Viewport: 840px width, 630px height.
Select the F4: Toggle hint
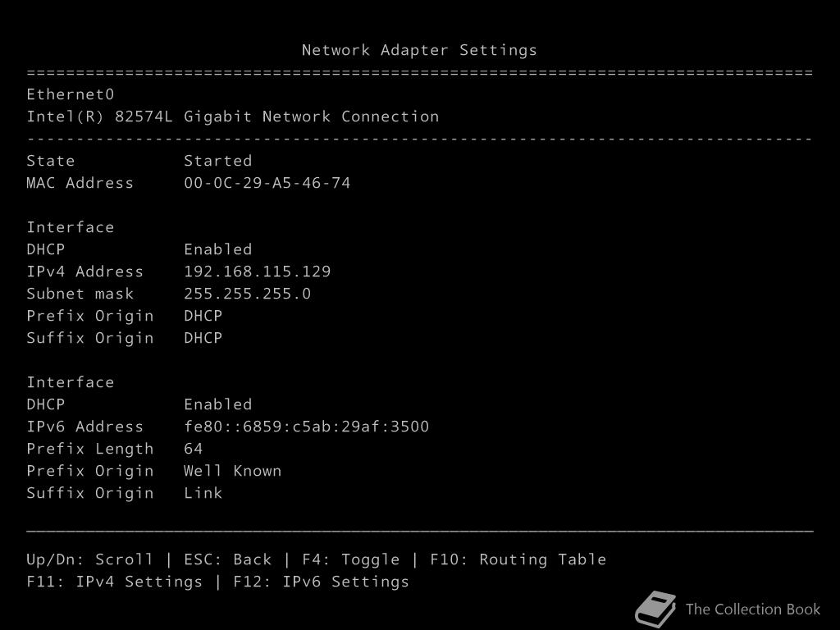pos(351,559)
